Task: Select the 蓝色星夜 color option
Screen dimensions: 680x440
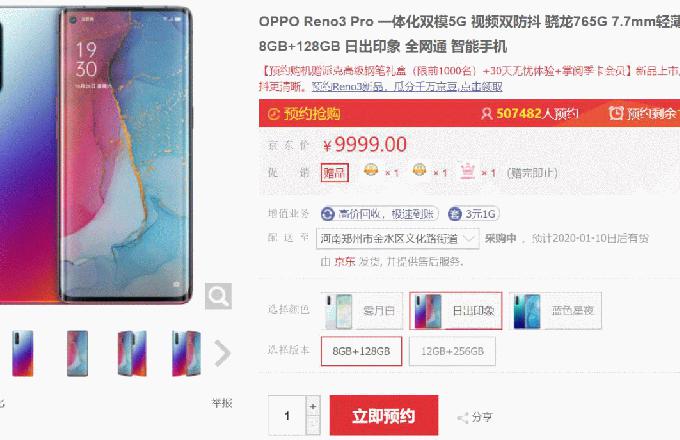Action: (x=556, y=311)
